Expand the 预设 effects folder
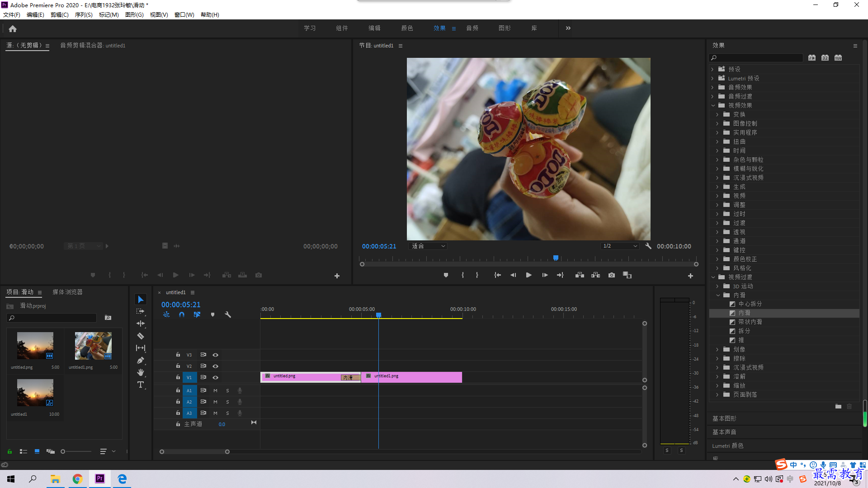Screen dimensions: 868x488 click(712, 69)
